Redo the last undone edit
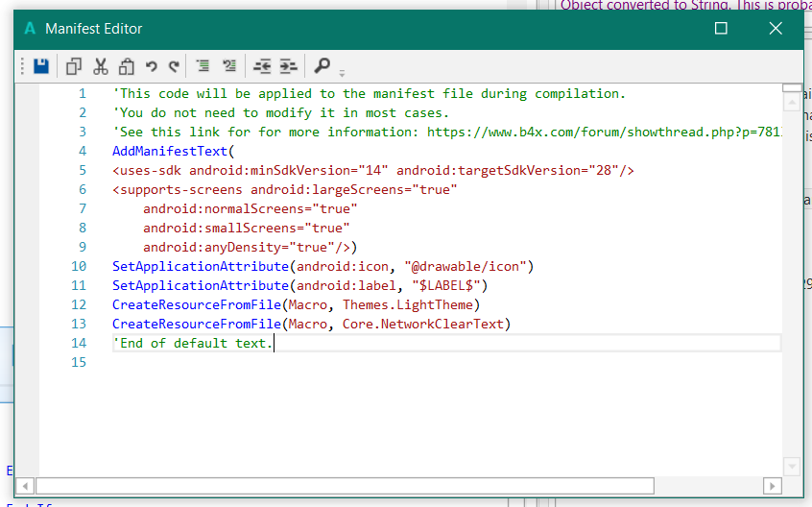812x507 pixels. pyautogui.click(x=174, y=66)
